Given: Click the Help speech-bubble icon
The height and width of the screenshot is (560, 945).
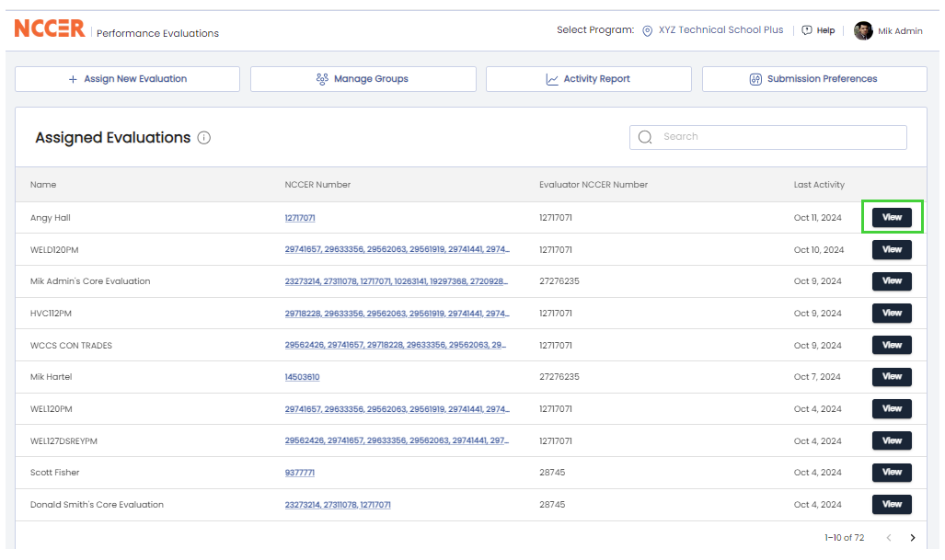Looking at the screenshot, I should click(x=804, y=29).
